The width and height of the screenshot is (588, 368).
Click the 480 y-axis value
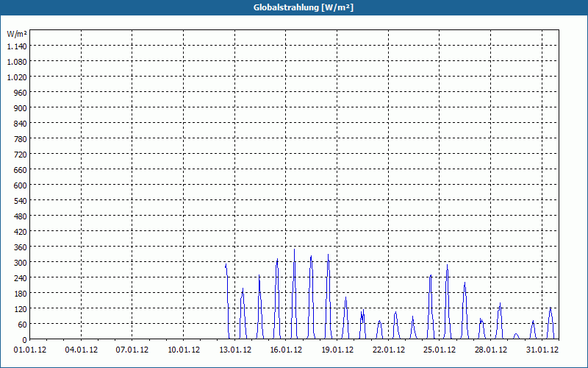click(x=21, y=216)
